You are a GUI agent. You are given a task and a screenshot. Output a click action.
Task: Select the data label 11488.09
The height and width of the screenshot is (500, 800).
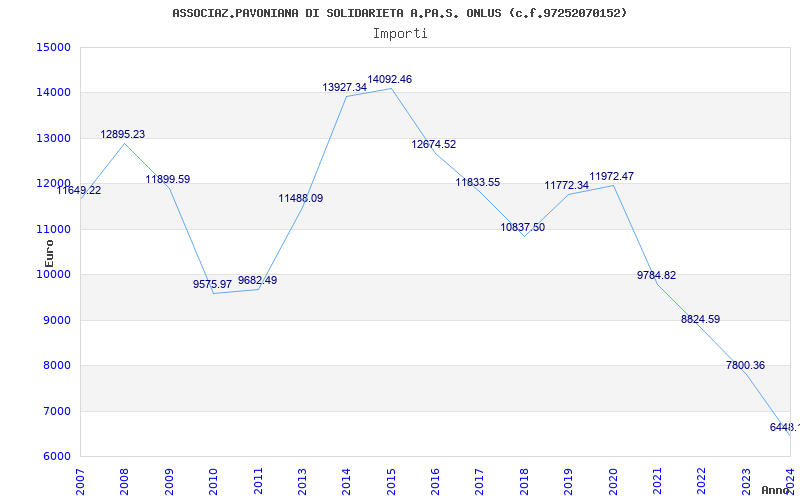click(301, 198)
